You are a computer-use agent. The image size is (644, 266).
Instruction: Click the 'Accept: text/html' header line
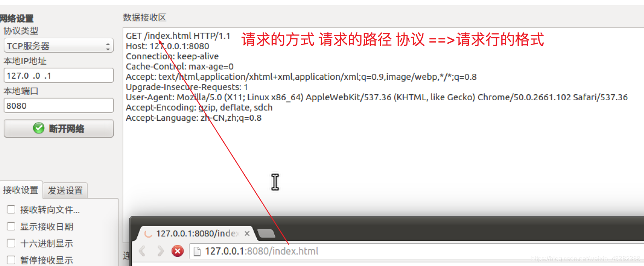click(x=301, y=77)
